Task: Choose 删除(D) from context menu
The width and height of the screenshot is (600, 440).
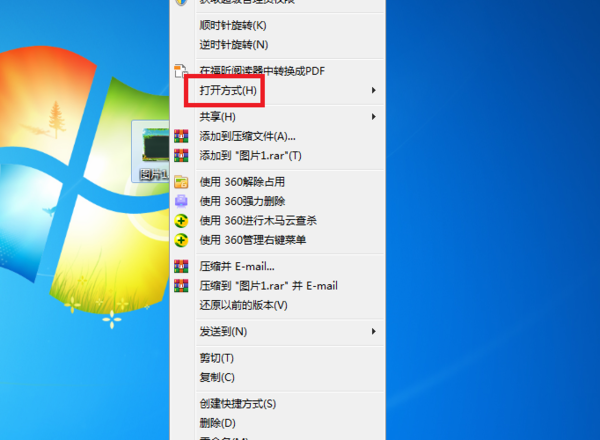Action: 217,423
